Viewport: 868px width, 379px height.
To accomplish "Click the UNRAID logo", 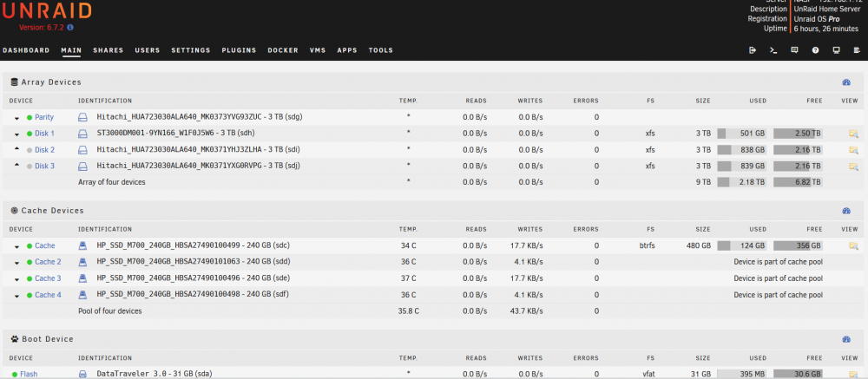I will [x=47, y=10].
